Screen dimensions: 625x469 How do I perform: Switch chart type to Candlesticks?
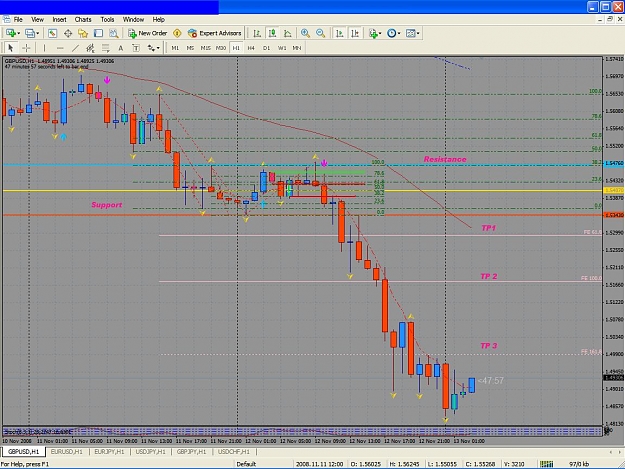[x=272, y=33]
